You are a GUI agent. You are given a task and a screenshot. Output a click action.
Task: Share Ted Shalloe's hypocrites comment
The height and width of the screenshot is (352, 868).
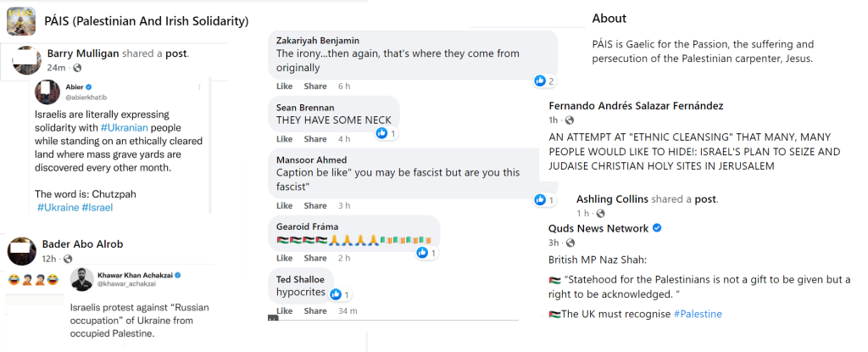(x=315, y=311)
